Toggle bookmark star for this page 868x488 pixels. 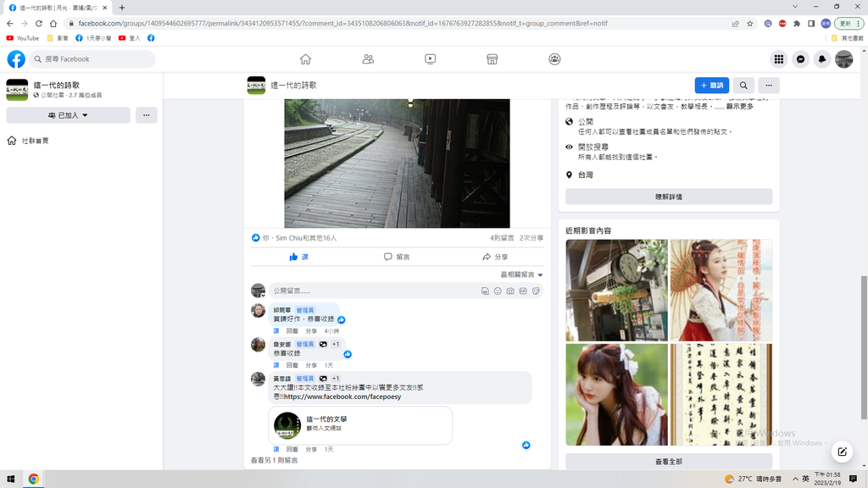pyautogui.click(x=750, y=24)
